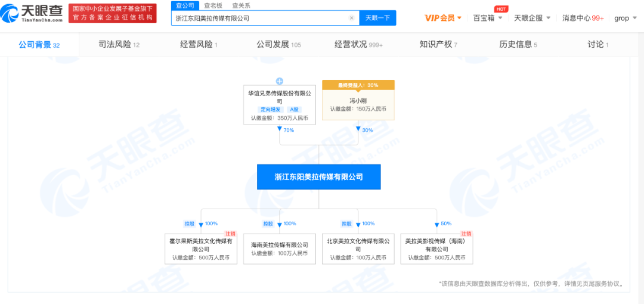Click the disclaimer text about 天眼查数据库

pos(532,284)
